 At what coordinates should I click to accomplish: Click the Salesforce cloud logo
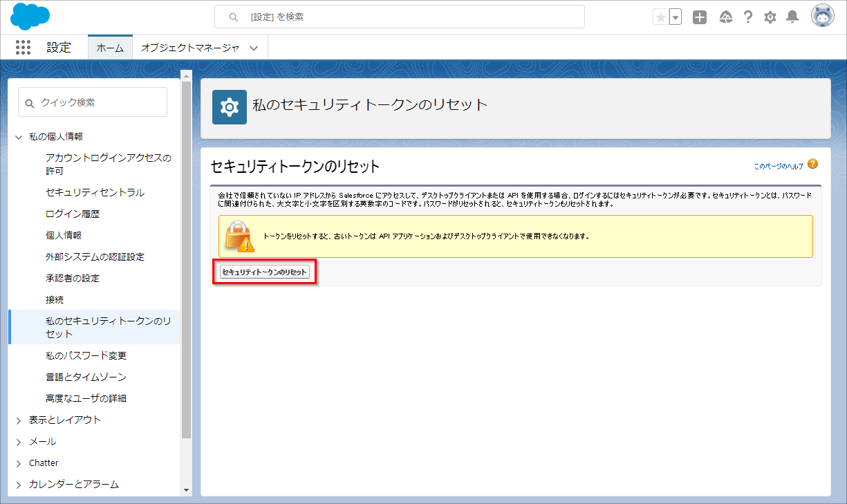[x=30, y=17]
